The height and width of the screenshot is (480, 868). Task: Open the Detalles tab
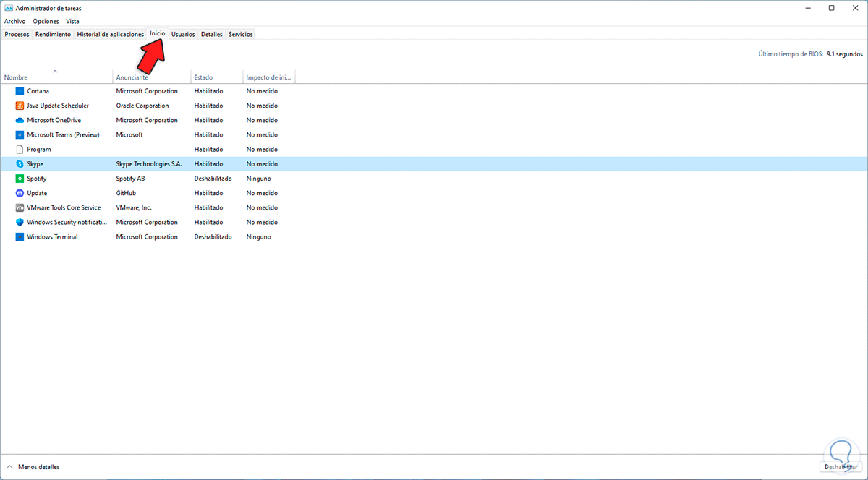212,34
